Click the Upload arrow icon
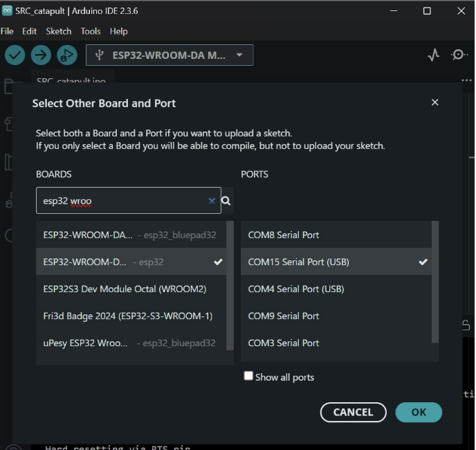The image size is (476, 450). [x=41, y=55]
